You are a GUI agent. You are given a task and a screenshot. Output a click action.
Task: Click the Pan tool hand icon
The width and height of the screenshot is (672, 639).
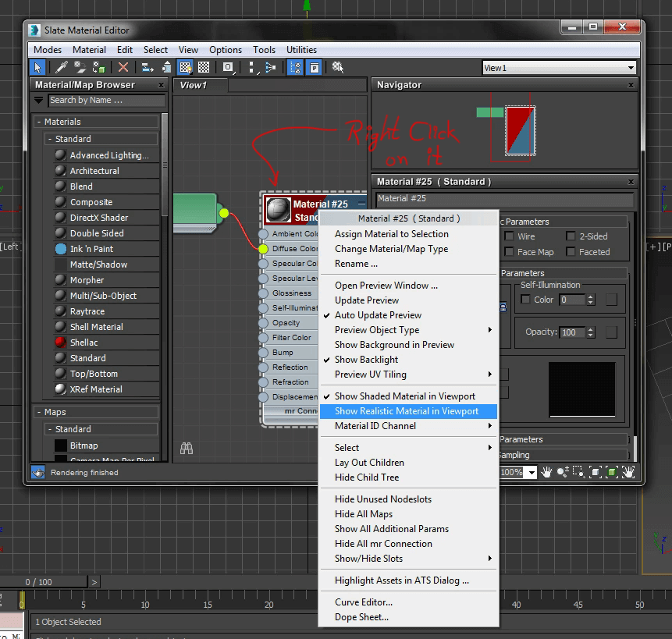point(546,472)
